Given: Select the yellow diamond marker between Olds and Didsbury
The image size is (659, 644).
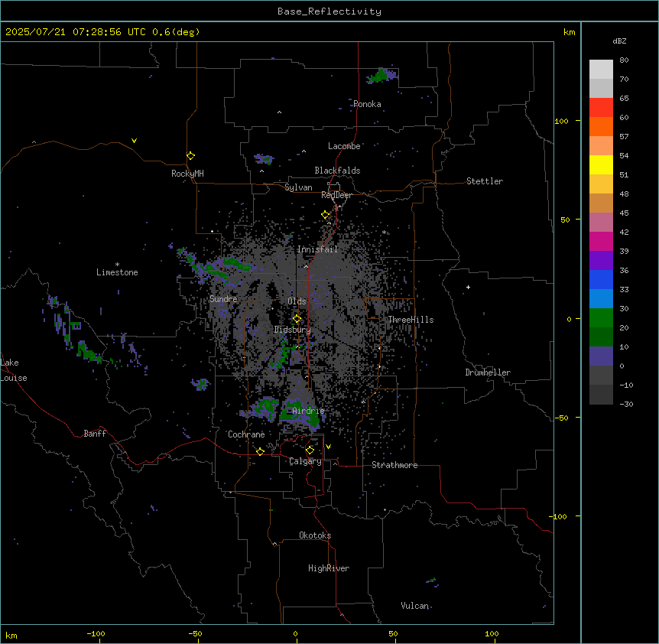Looking at the screenshot, I should [297, 318].
